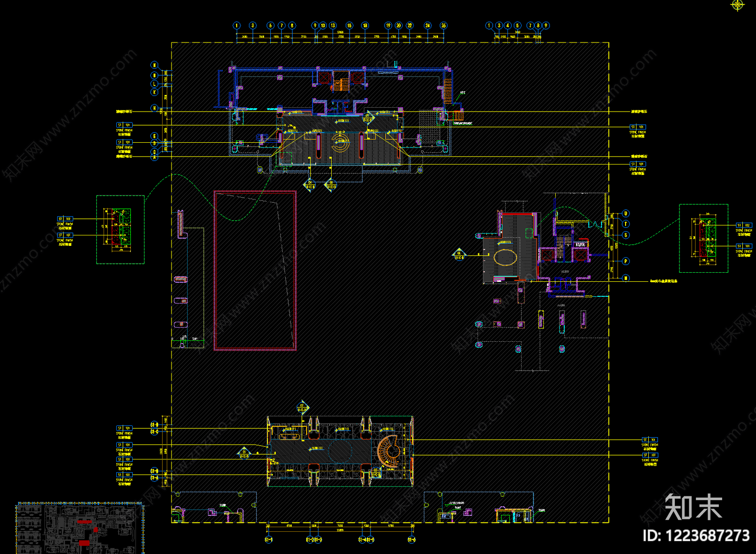Image resolution: width=756 pixels, height=554 pixels.
Task: Select the large red rectangle outline
Action: (255, 270)
